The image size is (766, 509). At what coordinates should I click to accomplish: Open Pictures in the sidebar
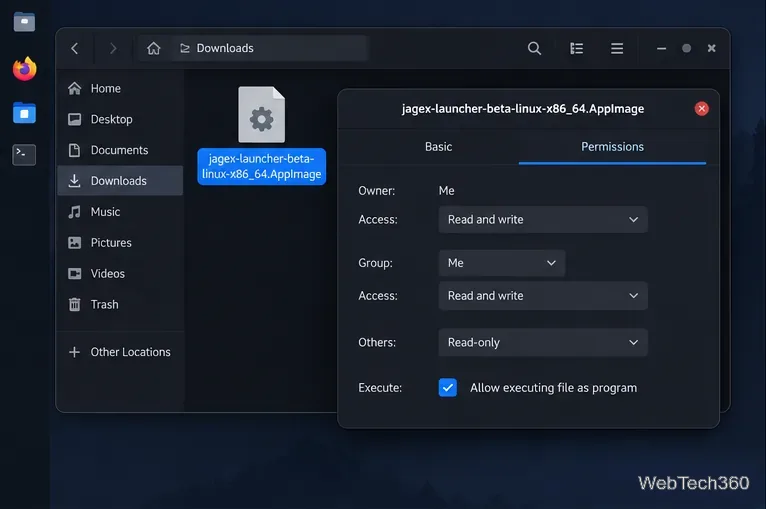pyautogui.click(x=120, y=243)
